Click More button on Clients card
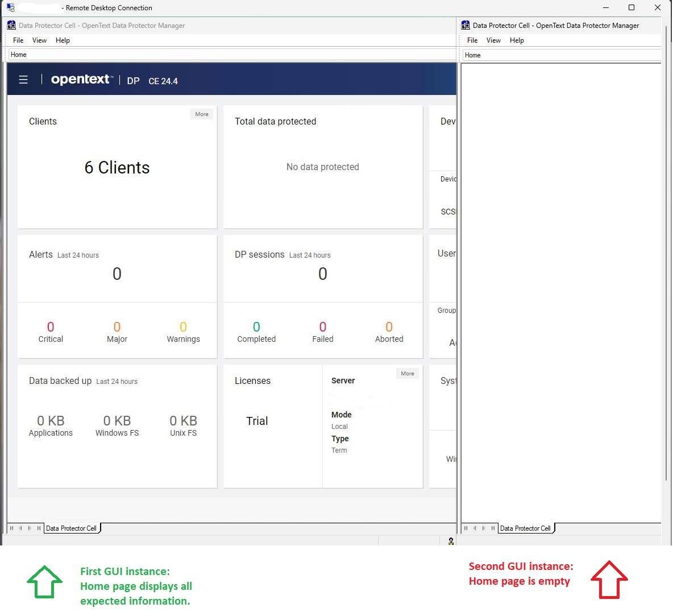The image size is (673, 616). (x=202, y=114)
